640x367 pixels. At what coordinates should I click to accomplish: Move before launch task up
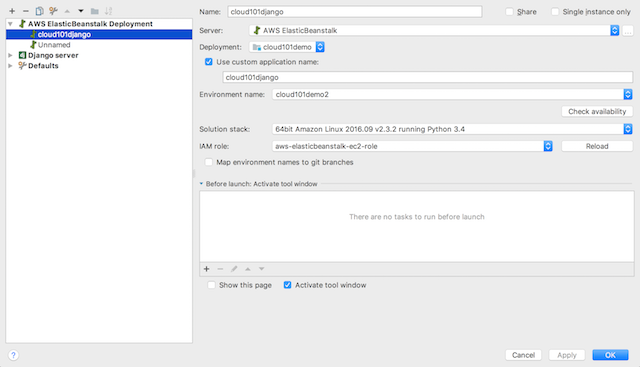tap(248, 269)
